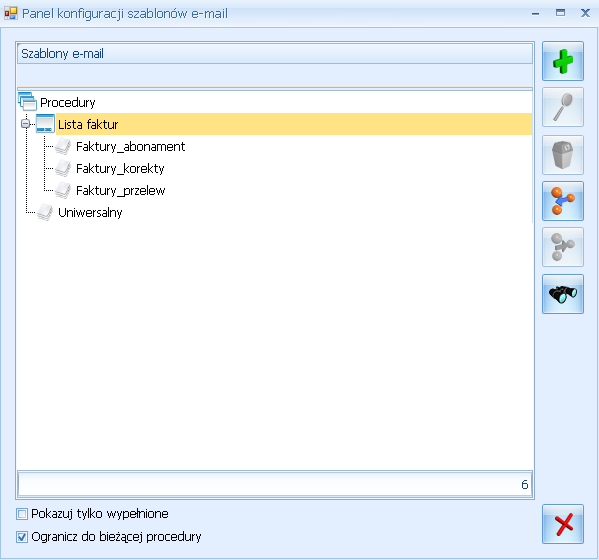
Task: Click the orange nodes assign button
Action: tap(563, 201)
